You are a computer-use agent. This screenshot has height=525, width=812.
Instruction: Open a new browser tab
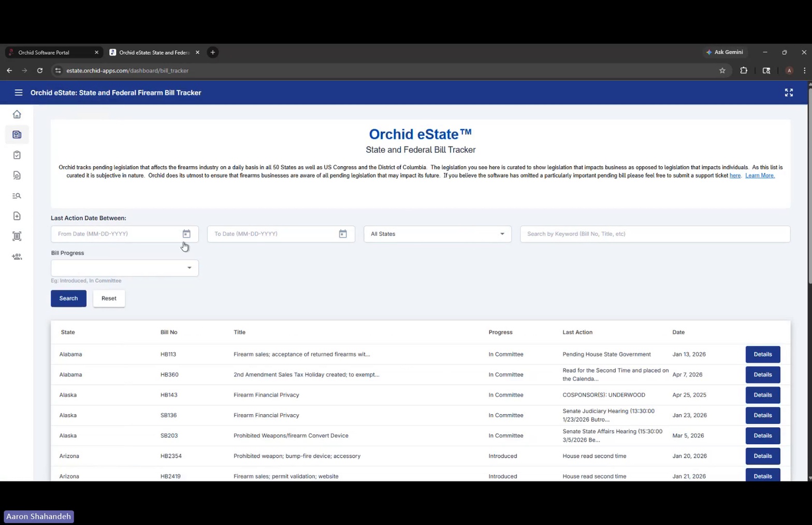[x=213, y=52]
